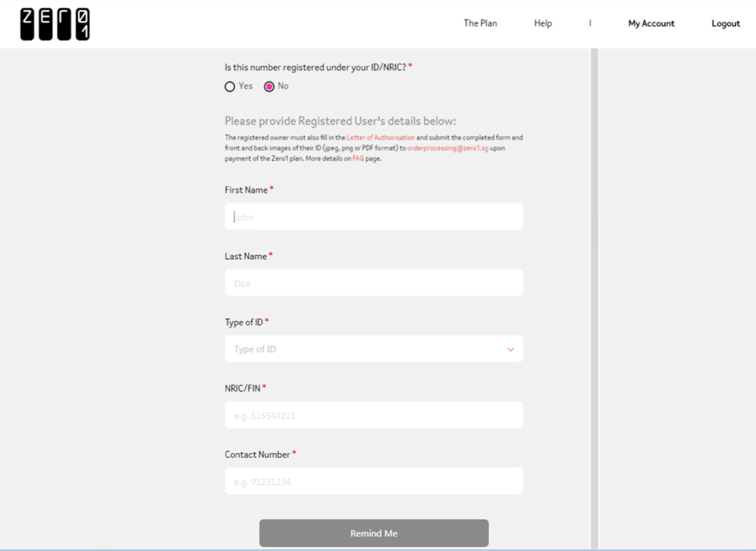Open the Help menu item
The width and height of the screenshot is (756, 551).
(x=543, y=23)
